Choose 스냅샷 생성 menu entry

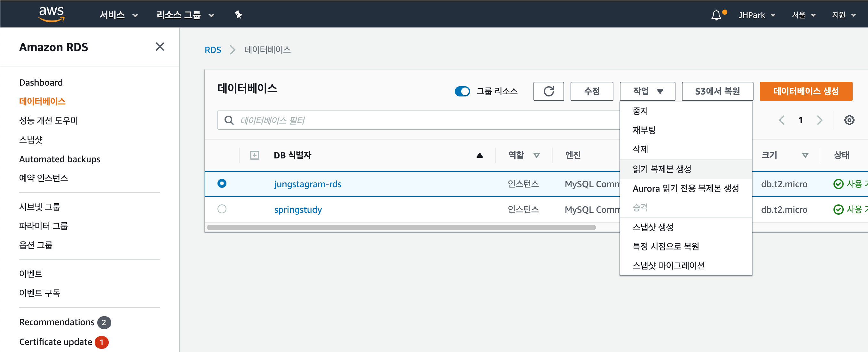[653, 227]
